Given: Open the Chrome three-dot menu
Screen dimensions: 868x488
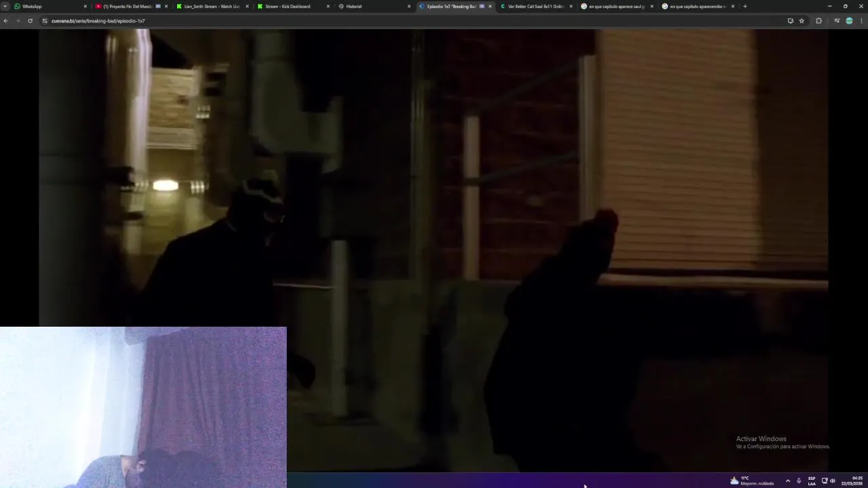Looking at the screenshot, I should (x=861, y=21).
